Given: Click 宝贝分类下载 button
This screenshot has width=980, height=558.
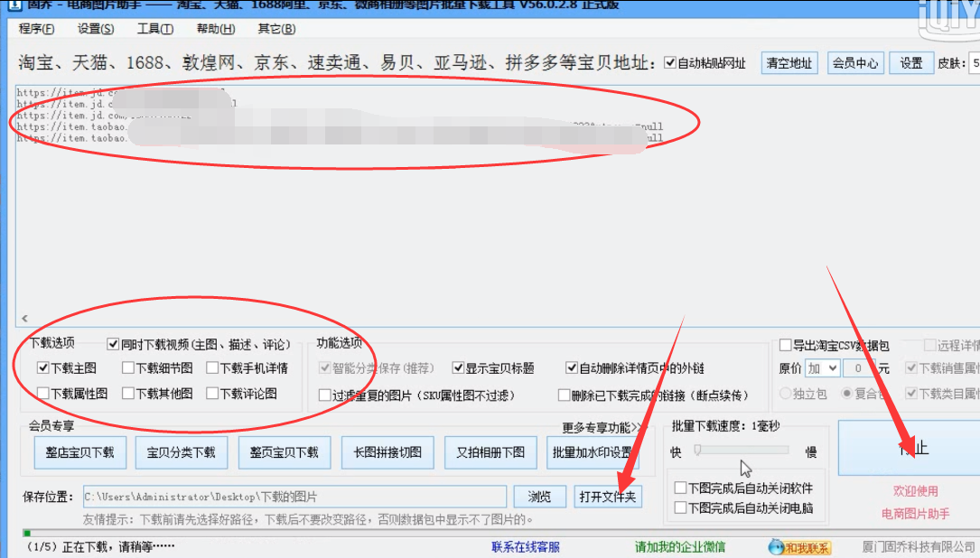Looking at the screenshot, I should pyautogui.click(x=182, y=452).
